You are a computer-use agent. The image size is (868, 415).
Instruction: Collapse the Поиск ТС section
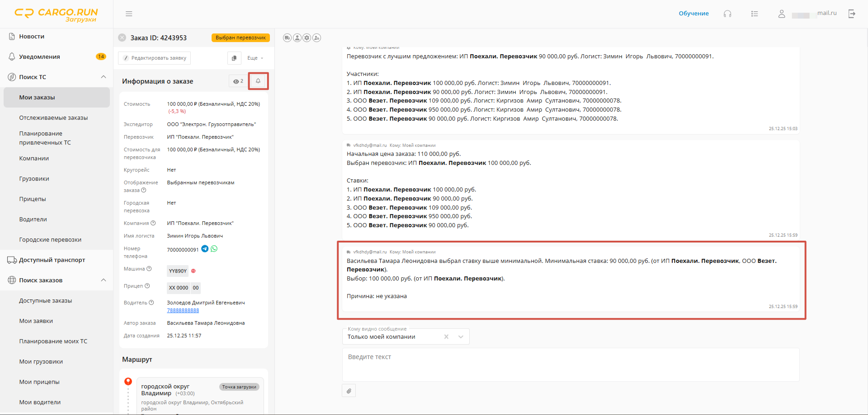coord(104,77)
